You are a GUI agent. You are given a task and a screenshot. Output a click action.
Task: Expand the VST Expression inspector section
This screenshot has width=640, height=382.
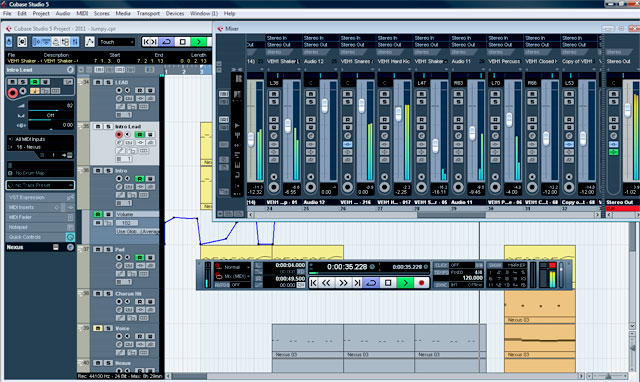tap(40, 198)
